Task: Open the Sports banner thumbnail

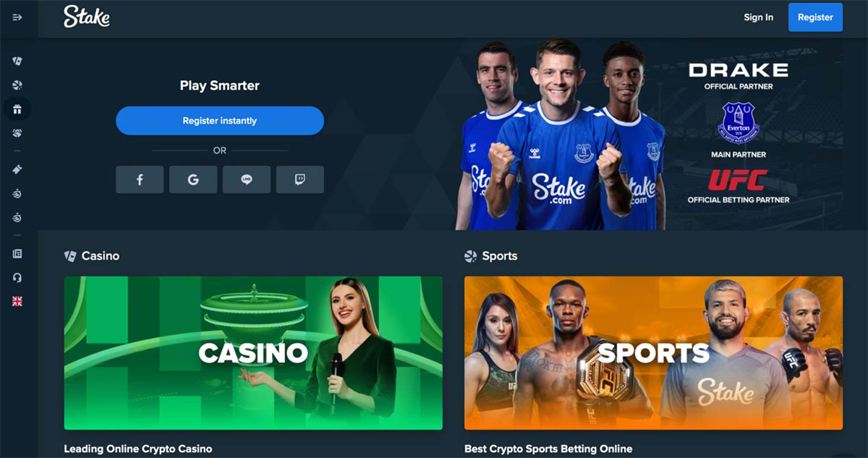Action: click(x=653, y=353)
